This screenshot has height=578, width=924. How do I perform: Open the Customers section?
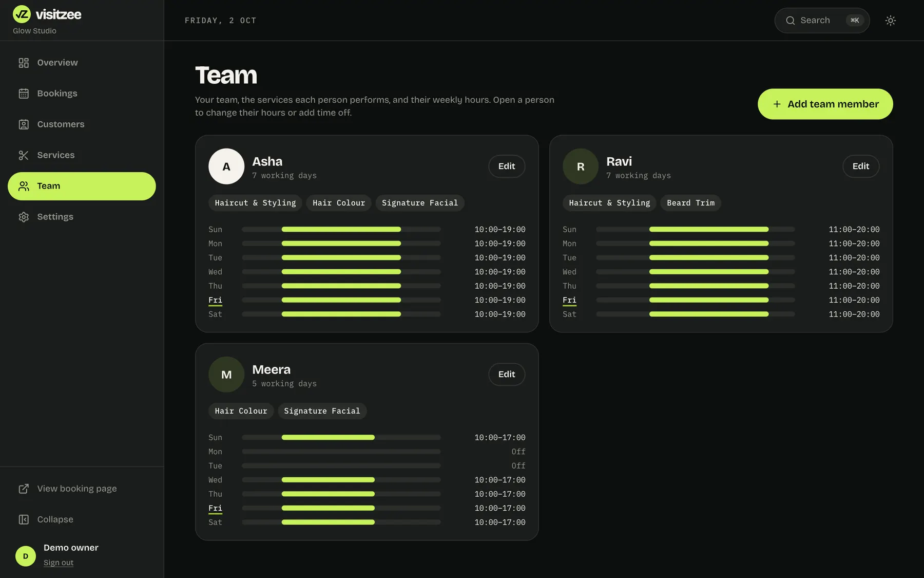click(82, 124)
